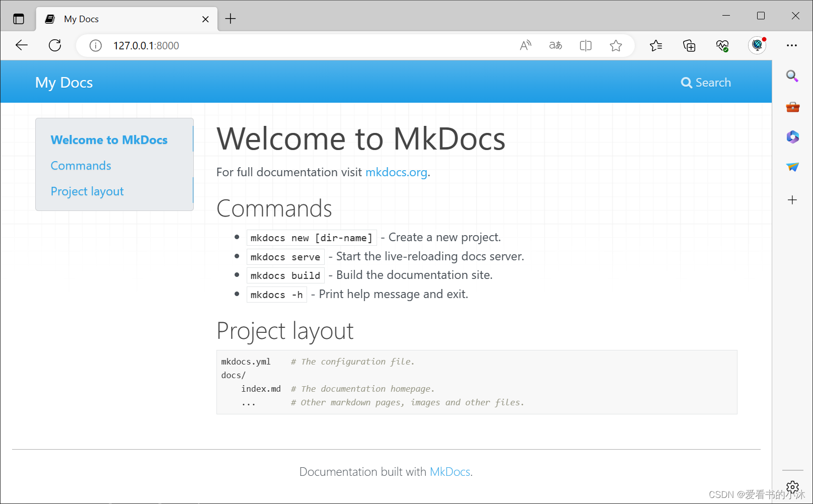Open Settings and more ellipsis menu
The height and width of the screenshot is (504, 813).
pyautogui.click(x=792, y=45)
